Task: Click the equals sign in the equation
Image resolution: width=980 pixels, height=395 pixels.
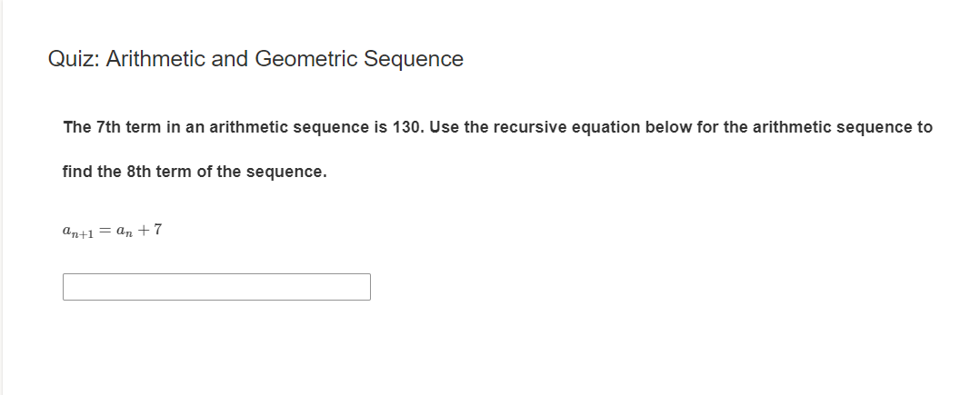Action: click(x=105, y=231)
